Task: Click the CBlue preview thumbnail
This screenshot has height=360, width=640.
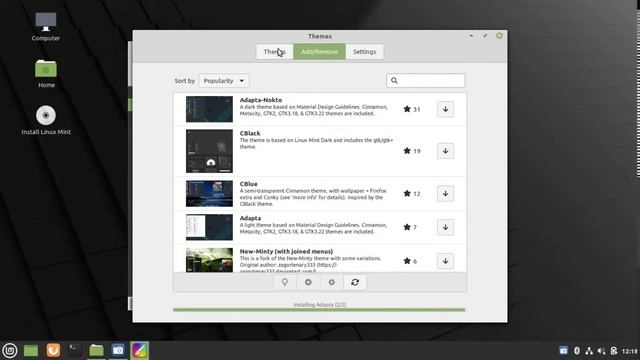Action: click(209, 193)
